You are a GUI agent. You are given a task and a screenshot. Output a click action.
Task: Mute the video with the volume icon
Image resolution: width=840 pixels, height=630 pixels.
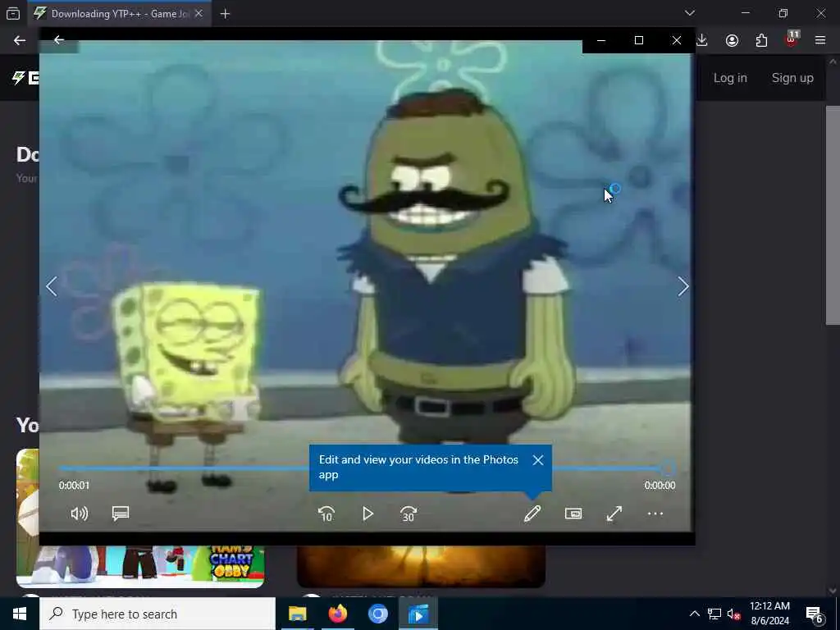coord(80,514)
